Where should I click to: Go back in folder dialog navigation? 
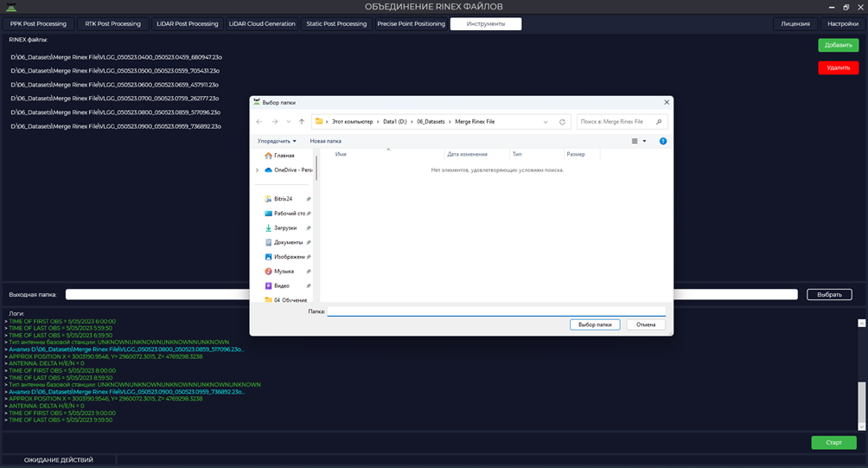click(x=259, y=122)
